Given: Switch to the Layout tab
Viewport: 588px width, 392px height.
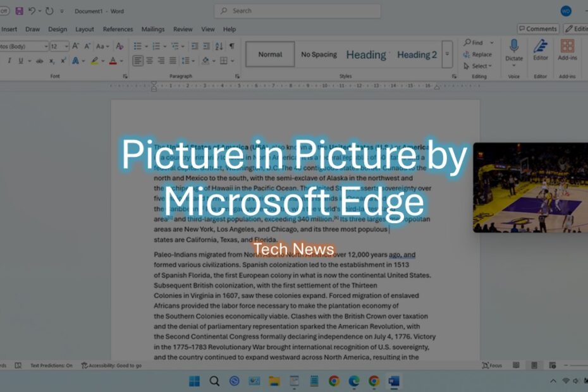Looking at the screenshot, I should (x=84, y=29).
